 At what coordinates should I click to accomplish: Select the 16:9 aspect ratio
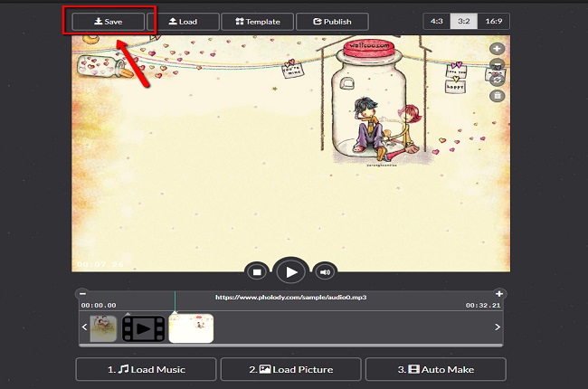point(494,22)
